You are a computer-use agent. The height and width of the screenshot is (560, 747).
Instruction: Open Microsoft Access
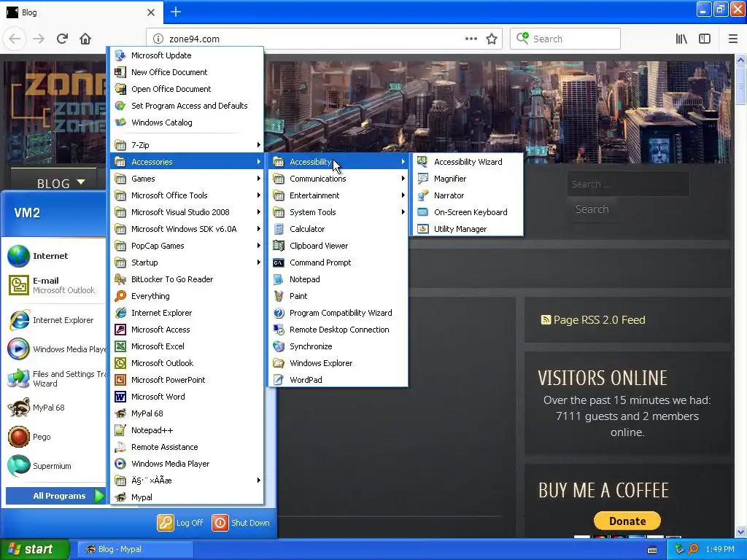pyautogui.click(x=187, y=330)
